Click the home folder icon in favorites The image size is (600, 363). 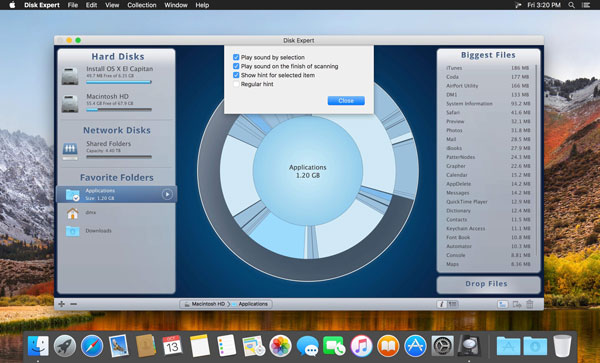[x=72, y=213]
